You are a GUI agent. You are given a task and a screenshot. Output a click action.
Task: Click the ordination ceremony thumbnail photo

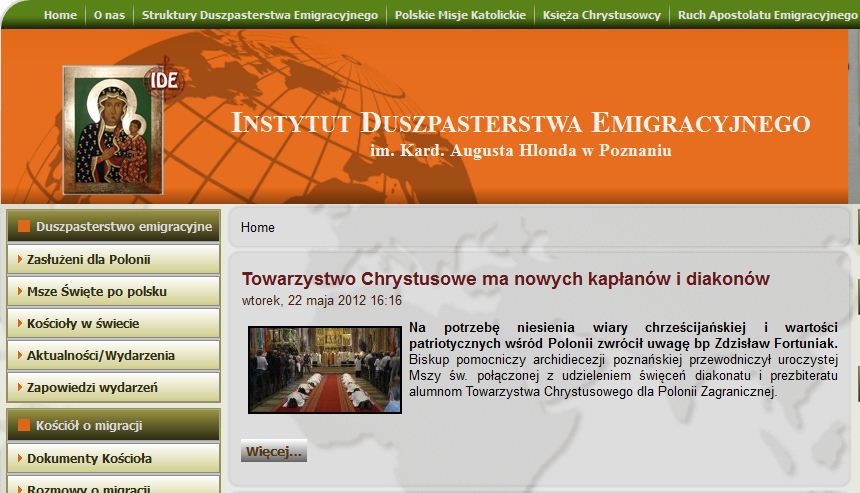tap(324, 369)
